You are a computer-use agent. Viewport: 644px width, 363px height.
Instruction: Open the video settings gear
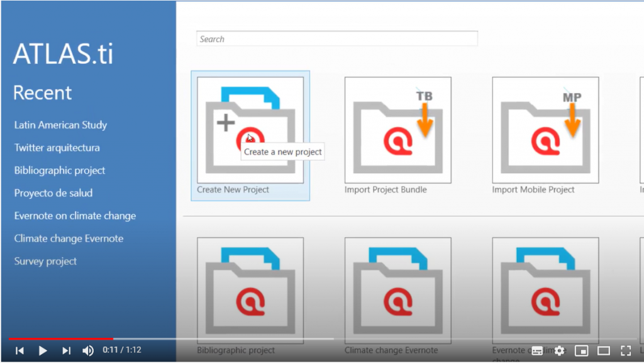click(559, 350)
